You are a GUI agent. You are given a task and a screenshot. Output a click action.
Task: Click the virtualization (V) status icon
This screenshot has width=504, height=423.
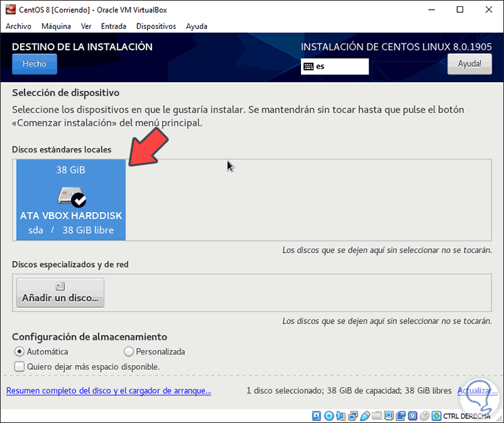point(412,416)
